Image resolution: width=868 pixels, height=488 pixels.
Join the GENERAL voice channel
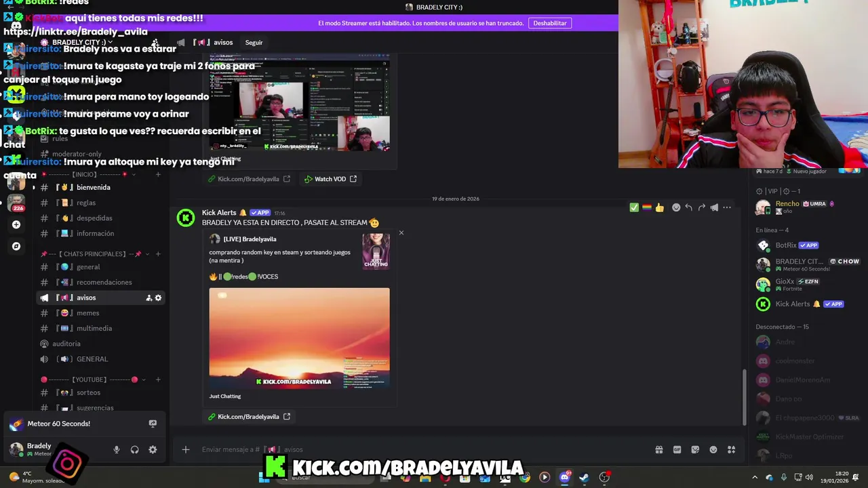100,359
